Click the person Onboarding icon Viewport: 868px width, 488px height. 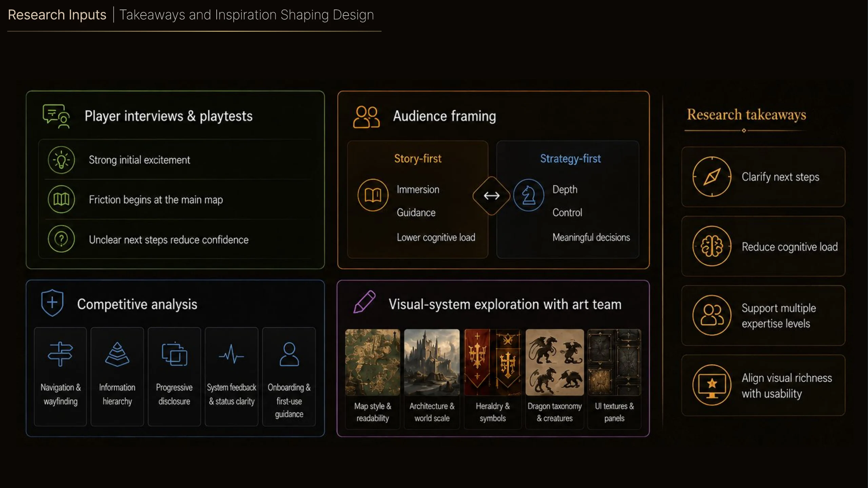(289, 354)
